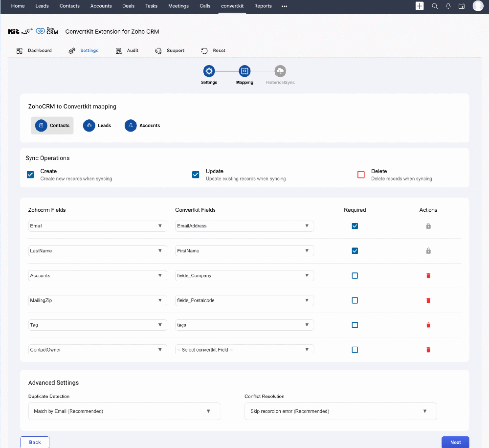Open the Tag Zohocrm field dropdown
The height and width of the screenshot is (448, 489).
pos(98,325)
